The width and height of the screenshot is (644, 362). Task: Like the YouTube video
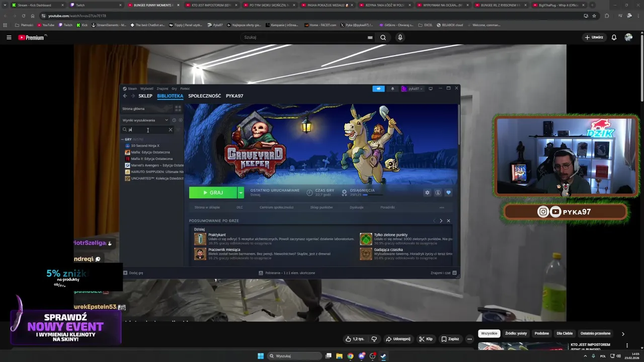(x=354, y=339)
